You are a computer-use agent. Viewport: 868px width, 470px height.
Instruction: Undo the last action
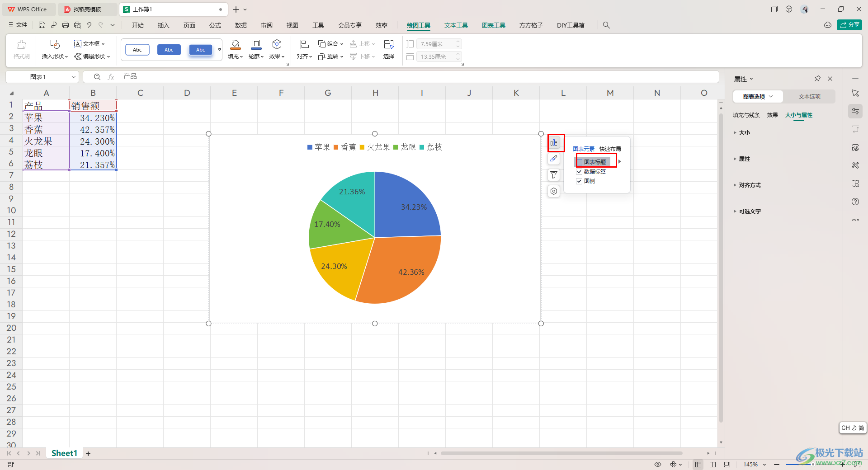[89, 25]
